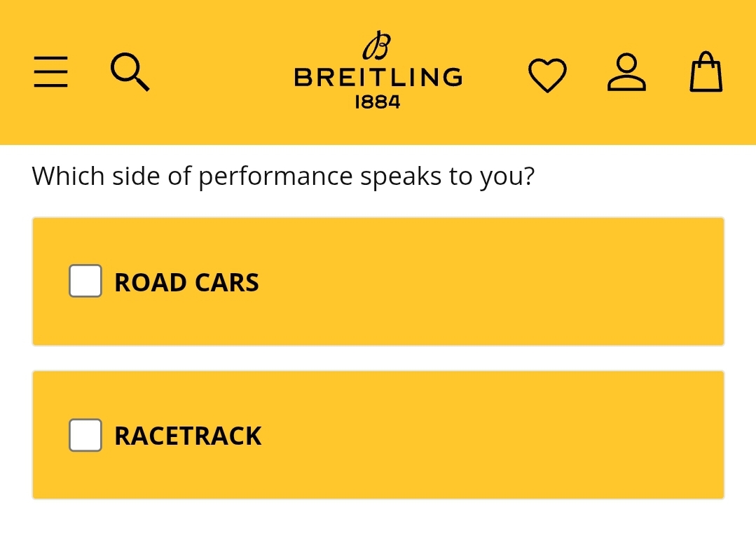
Task: Click the 1884 text under logo
Action: 378,102
